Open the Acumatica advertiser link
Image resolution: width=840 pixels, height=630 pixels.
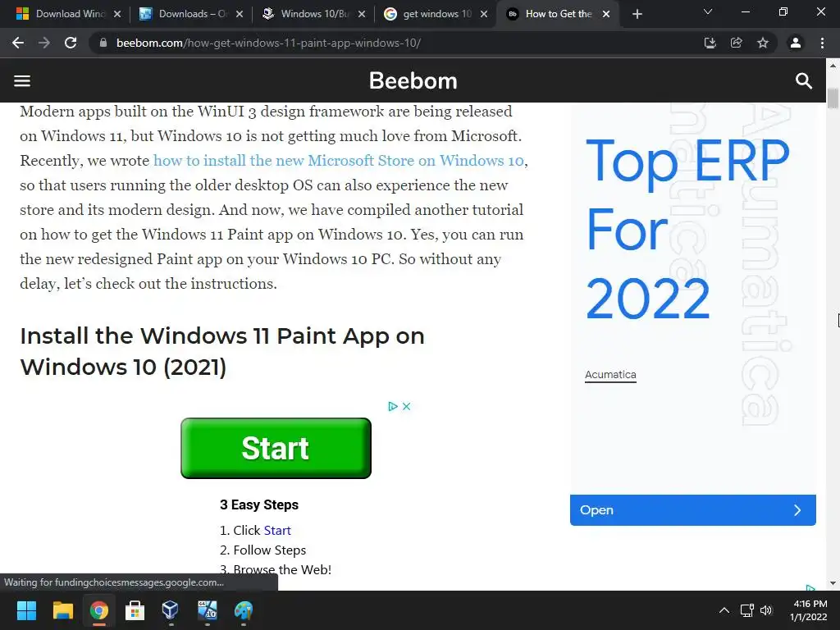610,374
